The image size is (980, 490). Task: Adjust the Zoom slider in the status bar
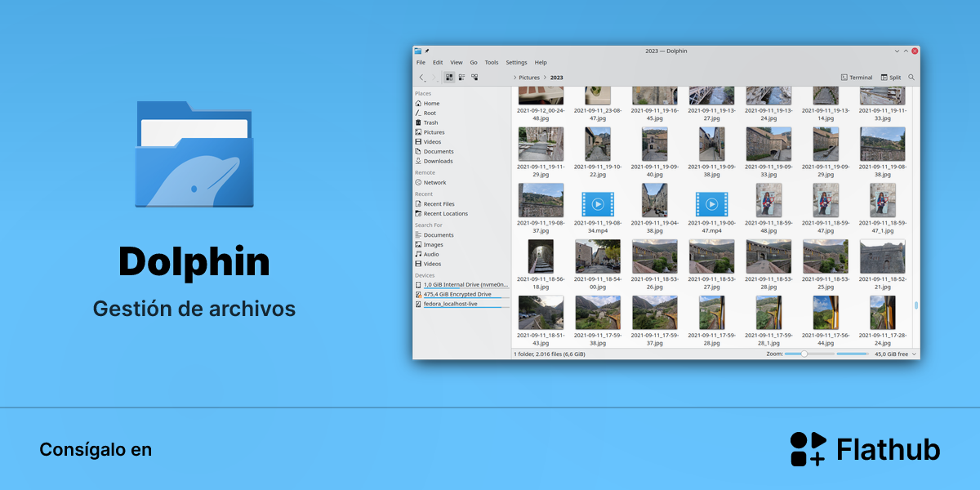click(x=809, y=354)
